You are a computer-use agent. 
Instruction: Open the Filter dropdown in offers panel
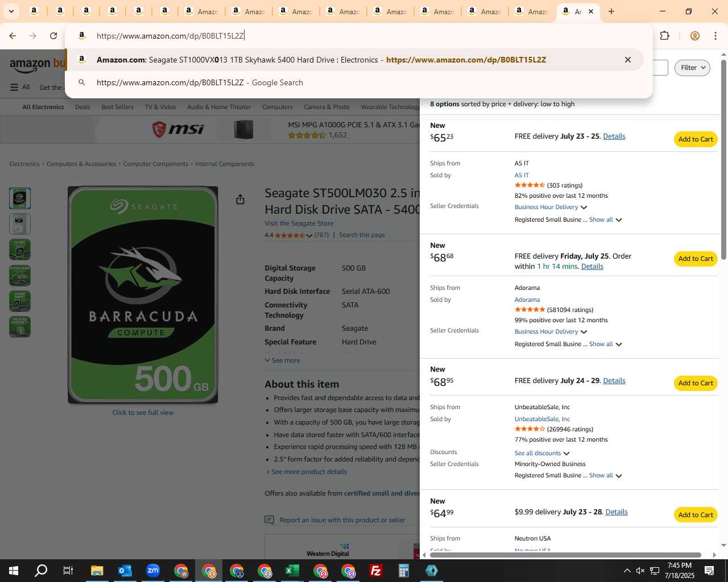point(693,68)
